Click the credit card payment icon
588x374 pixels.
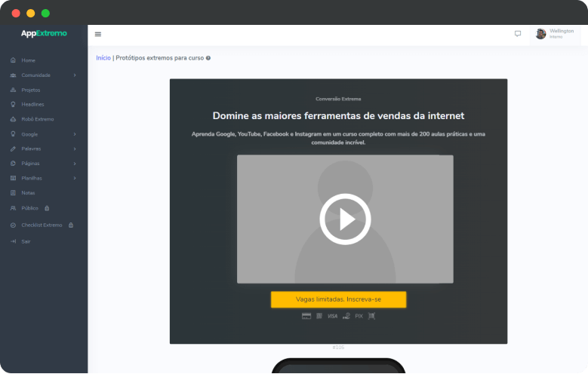306,316
